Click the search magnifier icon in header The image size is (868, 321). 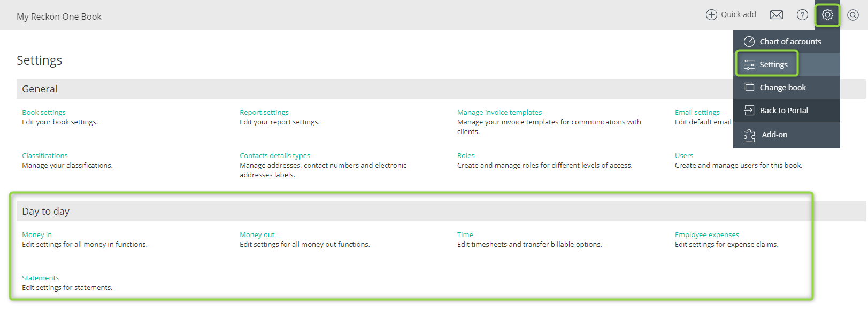click(853, 15)
